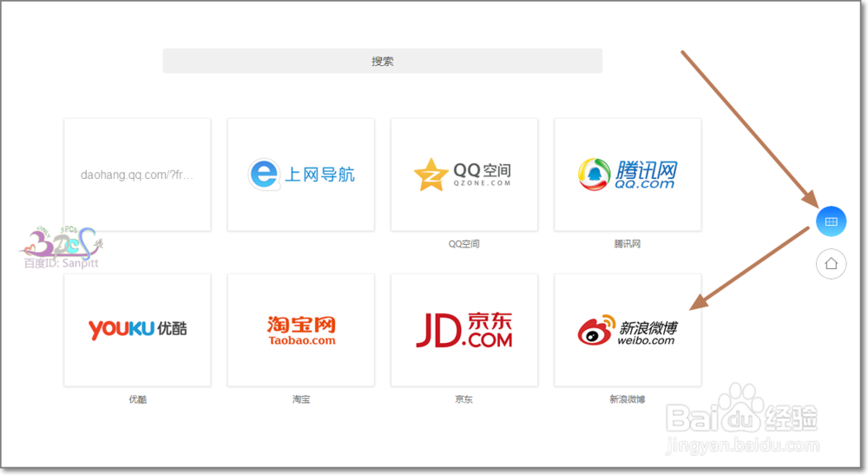
Task: Click the 淘宝 caption text
Action: (300, 399)
